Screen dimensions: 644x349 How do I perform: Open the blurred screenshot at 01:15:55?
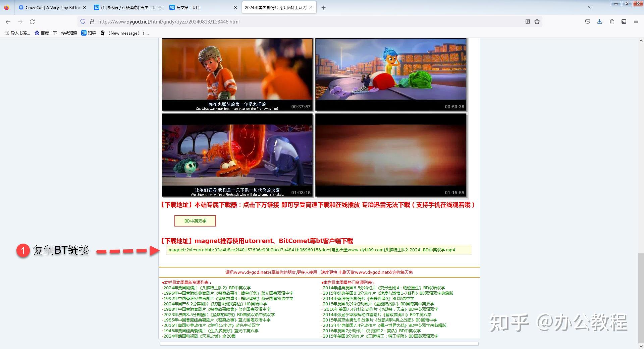[x=391, y=155]
